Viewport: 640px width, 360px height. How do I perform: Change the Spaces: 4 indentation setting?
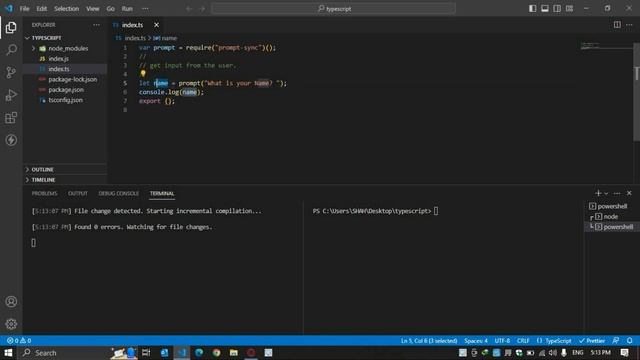click(x=476, y=340)
